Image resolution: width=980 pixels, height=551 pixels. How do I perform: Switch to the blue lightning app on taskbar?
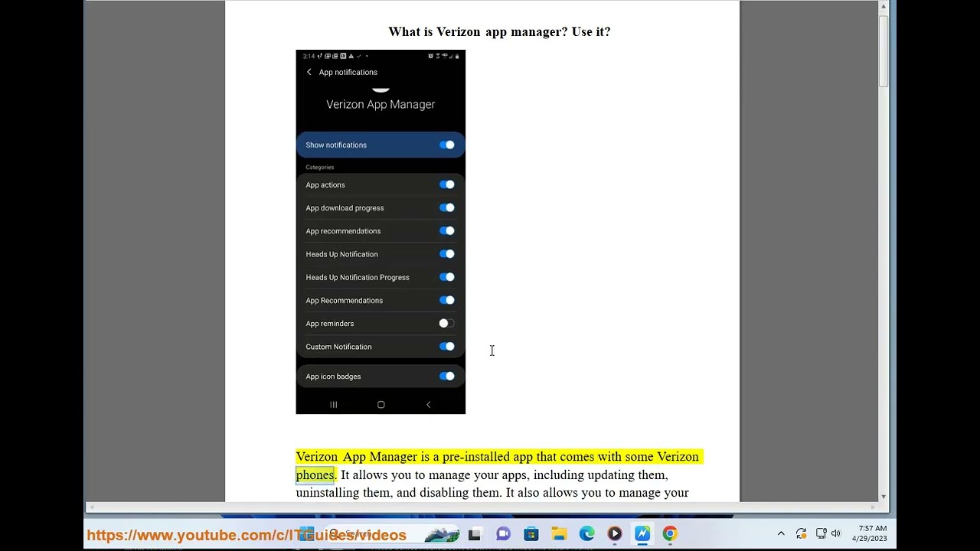(x=642, y=534)
